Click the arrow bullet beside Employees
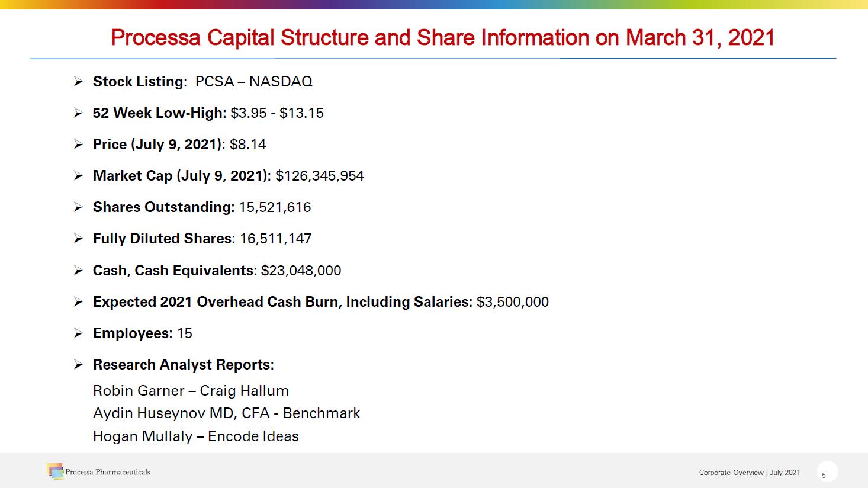The height and width of the screenshot is (488, 868). (x=78, y=333)
